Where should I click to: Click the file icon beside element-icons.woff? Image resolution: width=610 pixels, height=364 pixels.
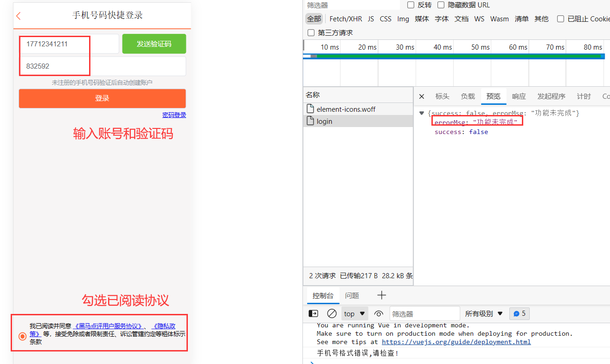(x=310, y=109)
